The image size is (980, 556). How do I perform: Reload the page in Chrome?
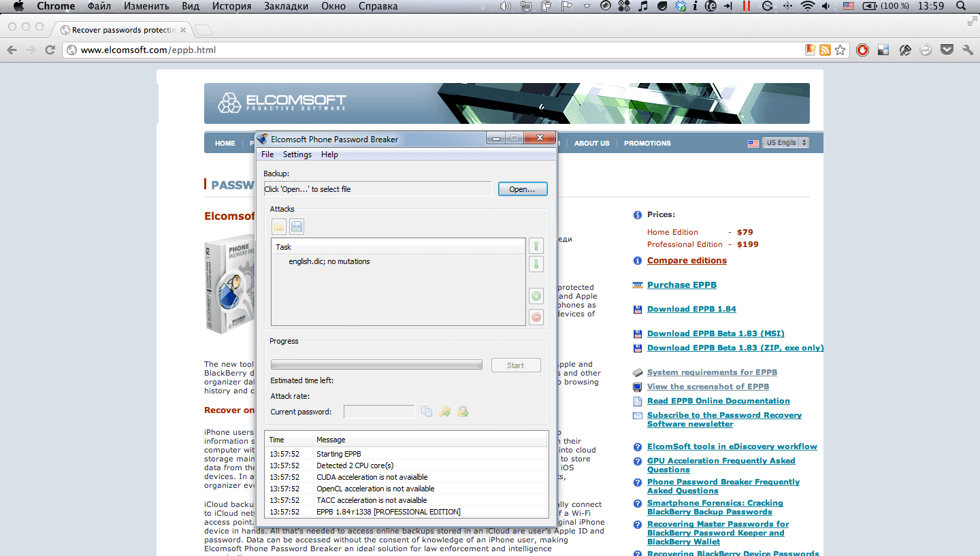click(x=50, y=50)
